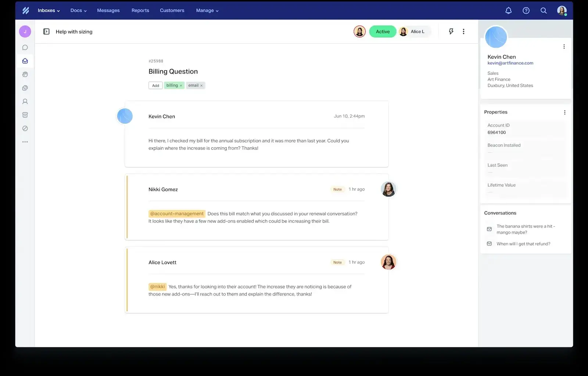Expand the Inboxes dropdown
588x376 pixels.
(49, 11)
